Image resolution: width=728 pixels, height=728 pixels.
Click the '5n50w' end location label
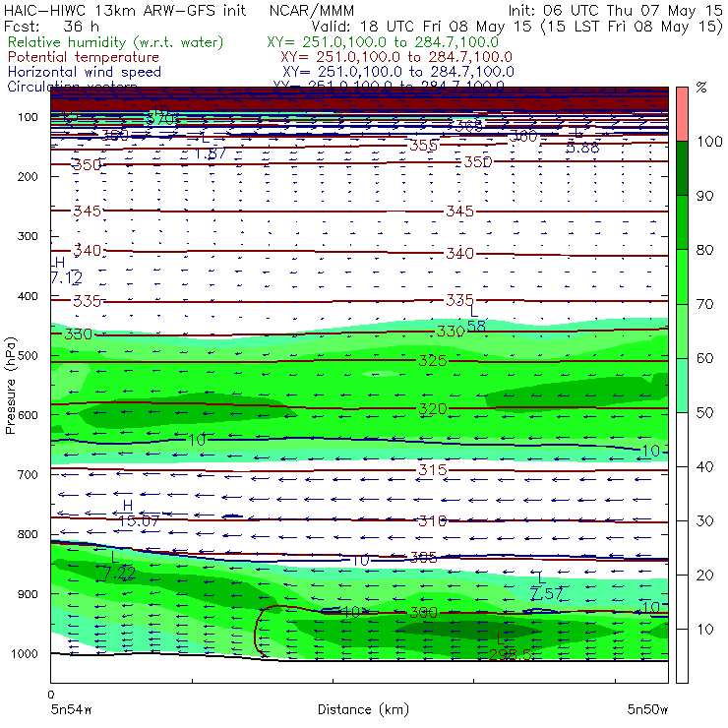pyautogui.click(x=647, y=709)
